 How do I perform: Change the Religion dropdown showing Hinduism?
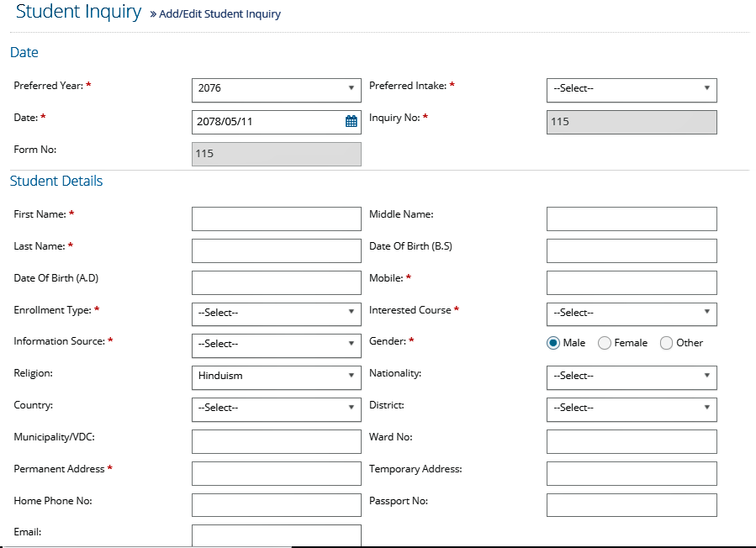277,377
